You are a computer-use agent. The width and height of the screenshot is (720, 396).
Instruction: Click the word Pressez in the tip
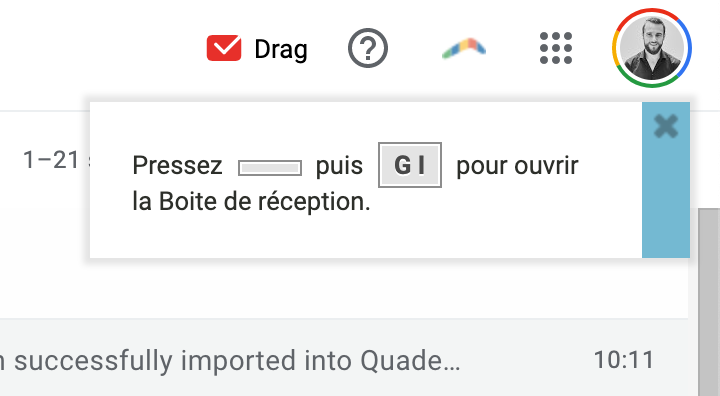pyautogui.click(x=177, y=165)
